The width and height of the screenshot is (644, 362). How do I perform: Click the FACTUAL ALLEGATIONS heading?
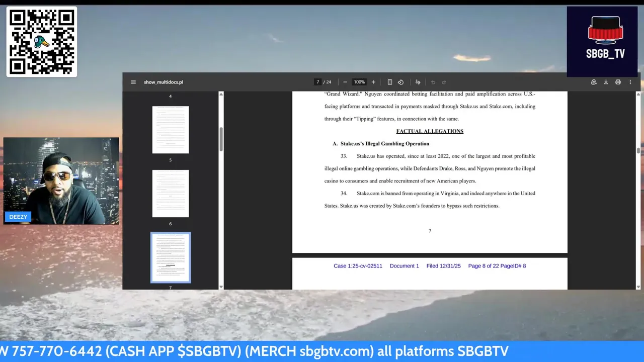(x=430, y=131)
